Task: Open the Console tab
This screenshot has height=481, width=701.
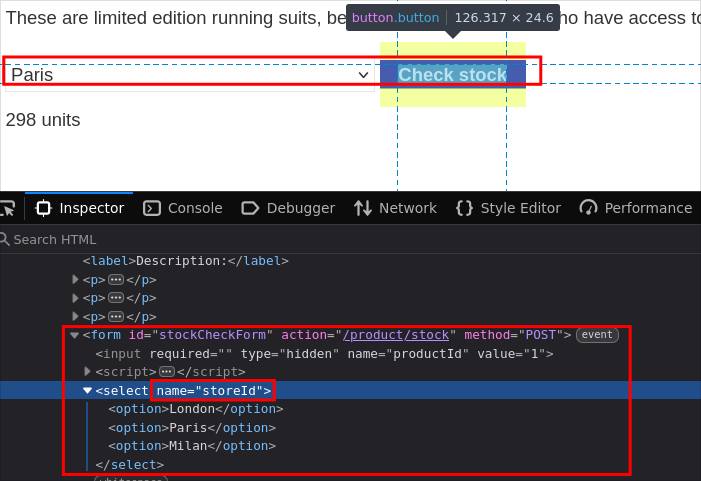Action: 183,208
